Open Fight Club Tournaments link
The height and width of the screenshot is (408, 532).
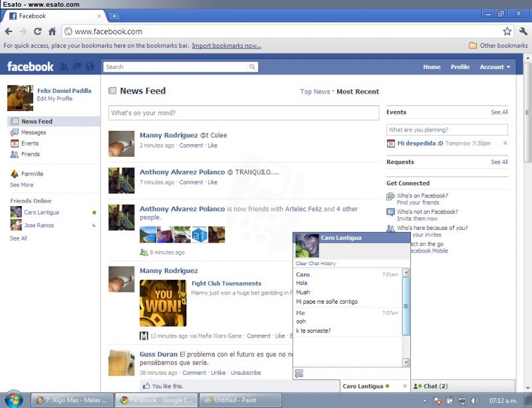226,284
